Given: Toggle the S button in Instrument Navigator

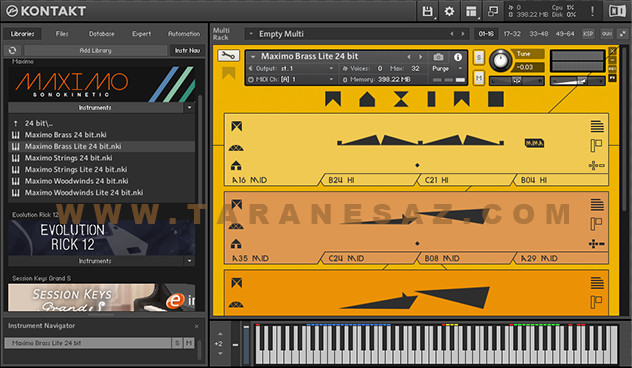Looking at the screenshot, I should pyautogui.click(x=177, y=343).
